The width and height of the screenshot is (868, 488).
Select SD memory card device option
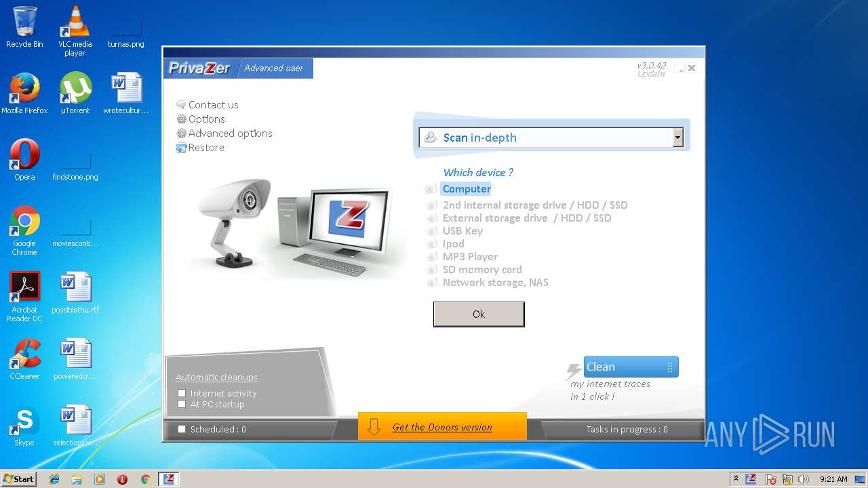(x=482, y=269)
